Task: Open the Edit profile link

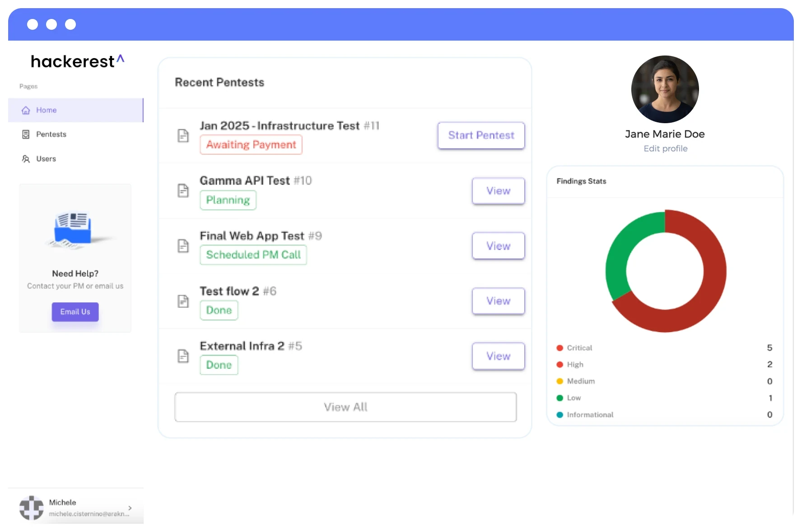Action: [x=665, y=148]
